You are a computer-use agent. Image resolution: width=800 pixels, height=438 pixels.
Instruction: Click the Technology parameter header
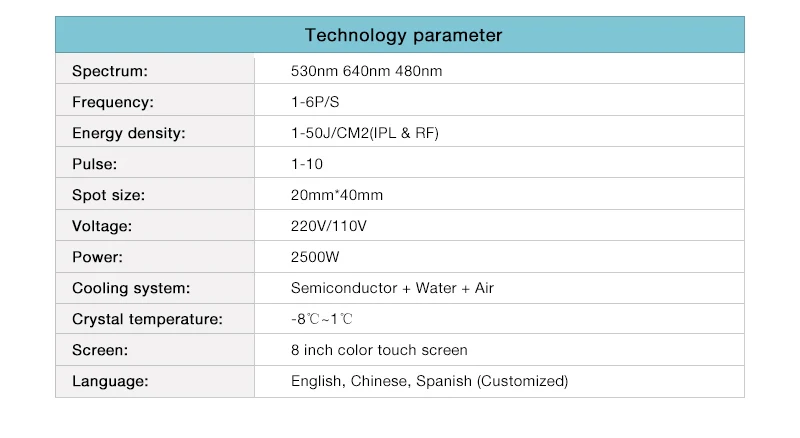(x=403, y=35)
